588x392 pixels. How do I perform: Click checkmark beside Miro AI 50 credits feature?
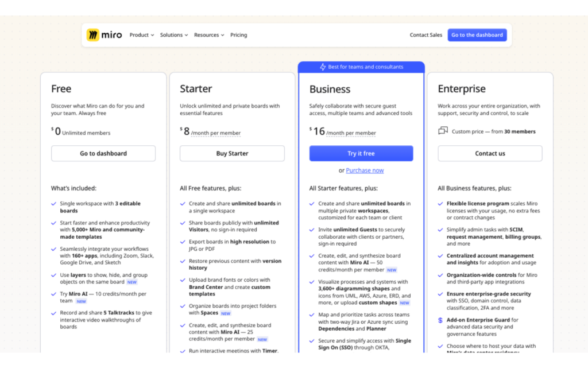pyautogui.click(x=312, y=256)
